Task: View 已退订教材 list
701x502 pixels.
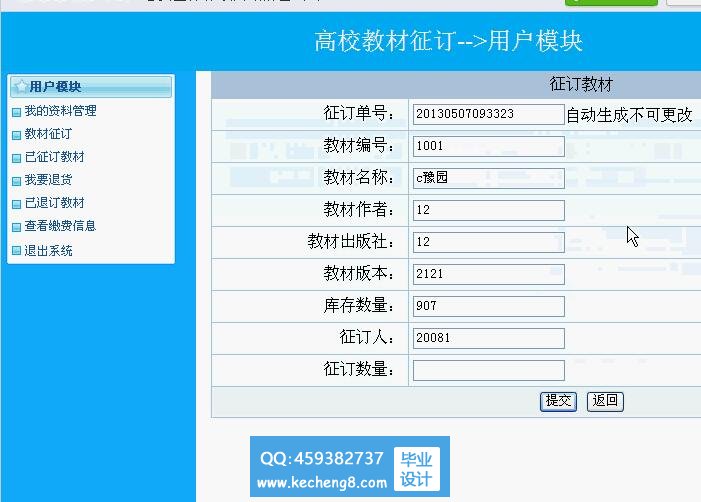Action: pyautogui.click(x=55, y=203)
